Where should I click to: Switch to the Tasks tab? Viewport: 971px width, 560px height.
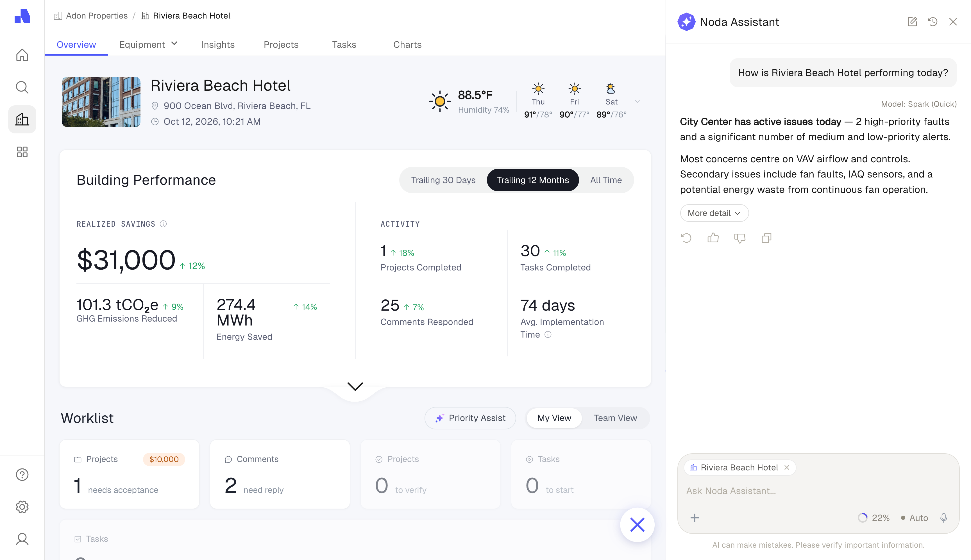coord(344,45)
